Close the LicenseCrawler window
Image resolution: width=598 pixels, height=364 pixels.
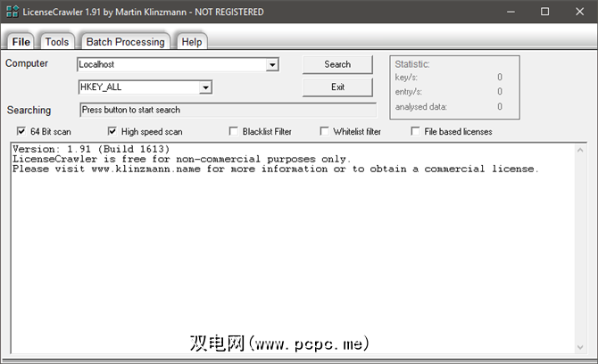point(579,12)
